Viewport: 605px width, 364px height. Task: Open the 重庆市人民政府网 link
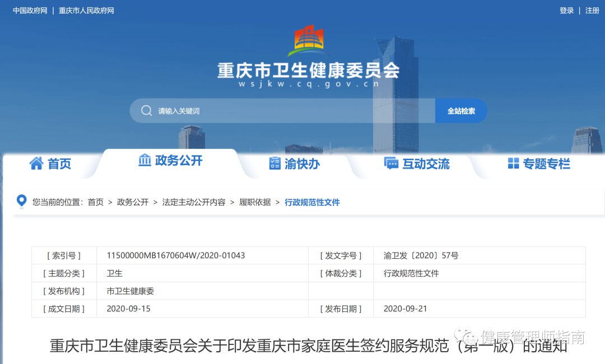[x=86, y=11]
